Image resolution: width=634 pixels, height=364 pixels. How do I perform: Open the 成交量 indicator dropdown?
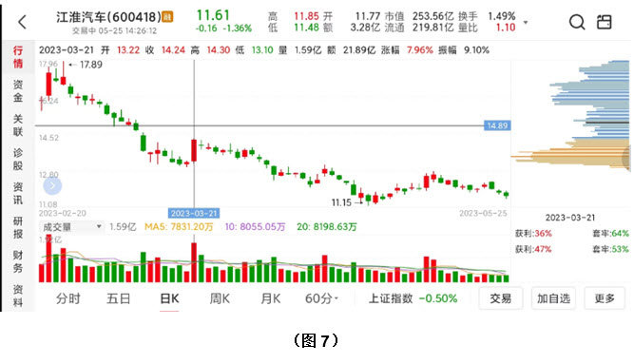[71, 227]
